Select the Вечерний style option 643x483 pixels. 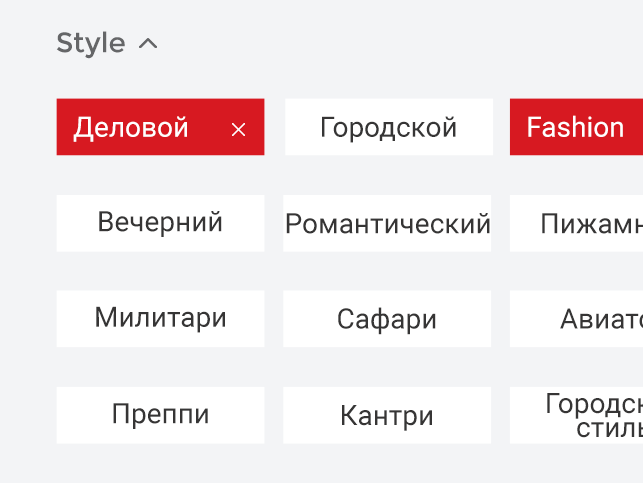[x=160, y=223]
